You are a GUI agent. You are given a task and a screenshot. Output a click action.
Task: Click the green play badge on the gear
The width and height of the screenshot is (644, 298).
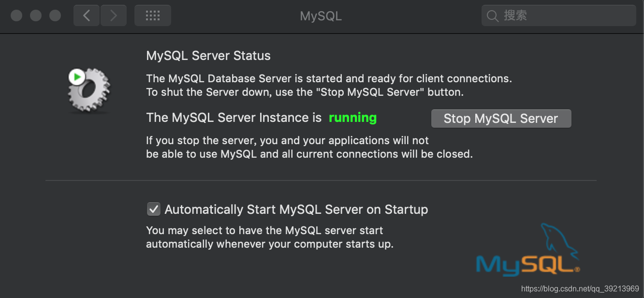click(76, 76)
